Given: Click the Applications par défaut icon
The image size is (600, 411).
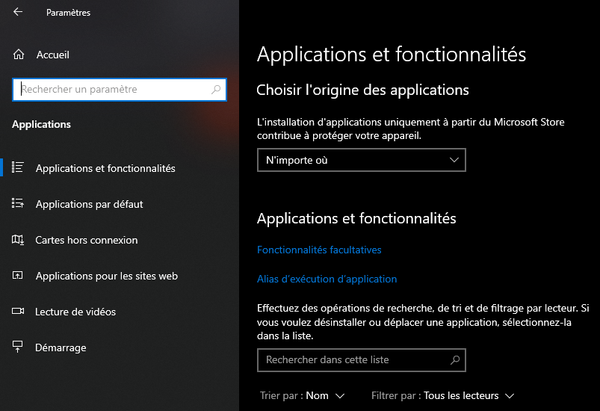Looking at the screenshot, I should coord(18,203).
